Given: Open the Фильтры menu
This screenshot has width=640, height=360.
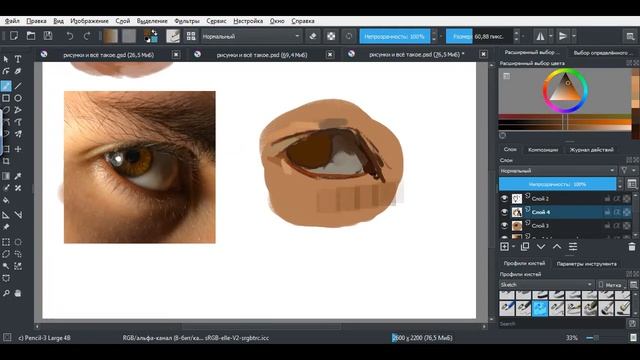Looking at the screenshot, I should pos(187,21).
